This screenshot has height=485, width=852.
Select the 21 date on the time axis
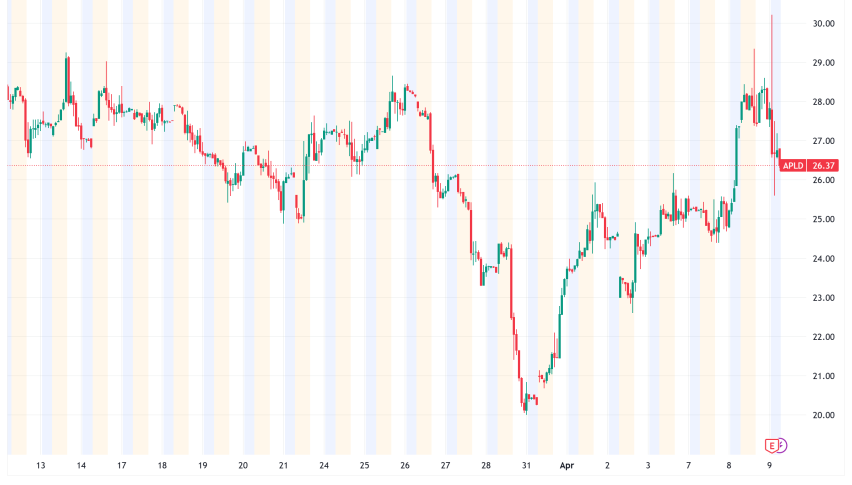tap(284, 466)
